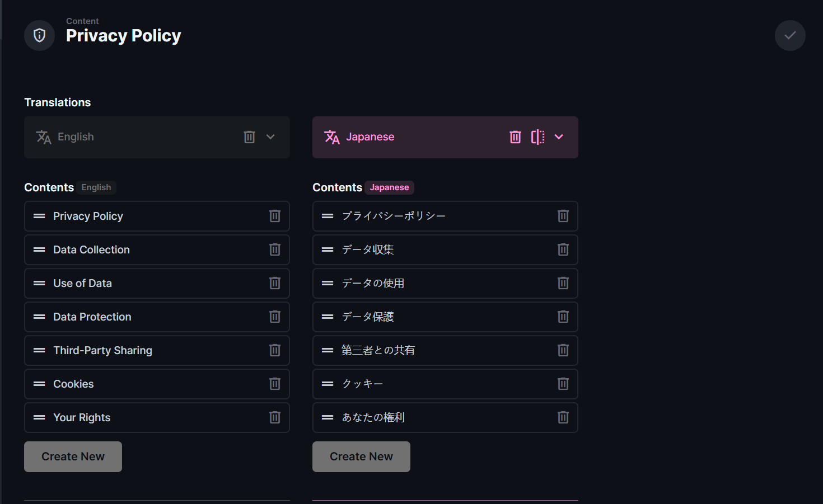Click the translate icon on the Japanese card
The height and width of the screenshot is (504, 823).
[x=332, y=137]
